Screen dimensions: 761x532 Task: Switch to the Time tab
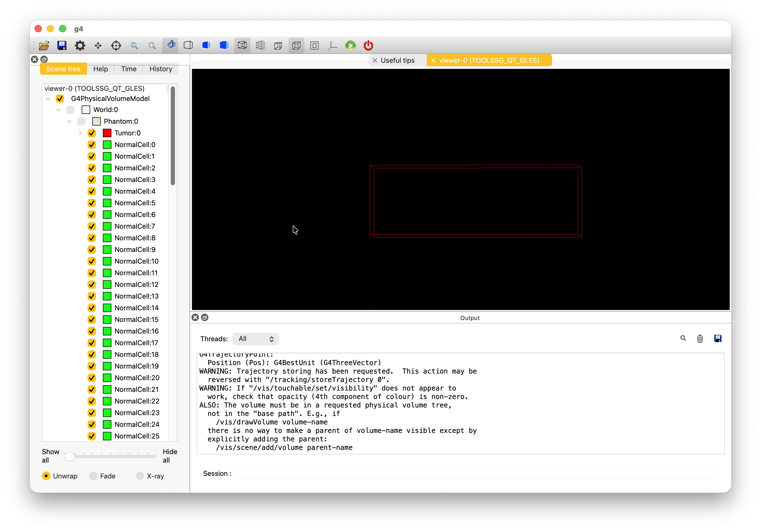pyautogui.click(x=129, y=69)
